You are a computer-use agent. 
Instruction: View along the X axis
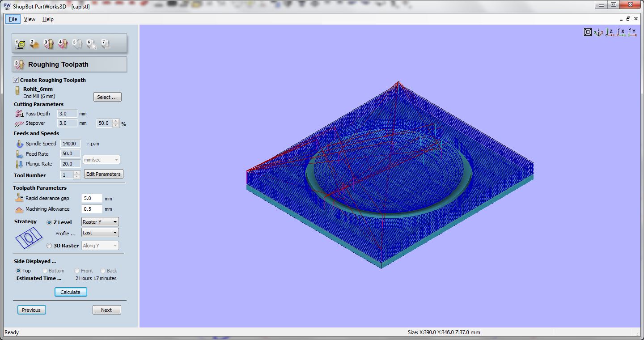621,32
